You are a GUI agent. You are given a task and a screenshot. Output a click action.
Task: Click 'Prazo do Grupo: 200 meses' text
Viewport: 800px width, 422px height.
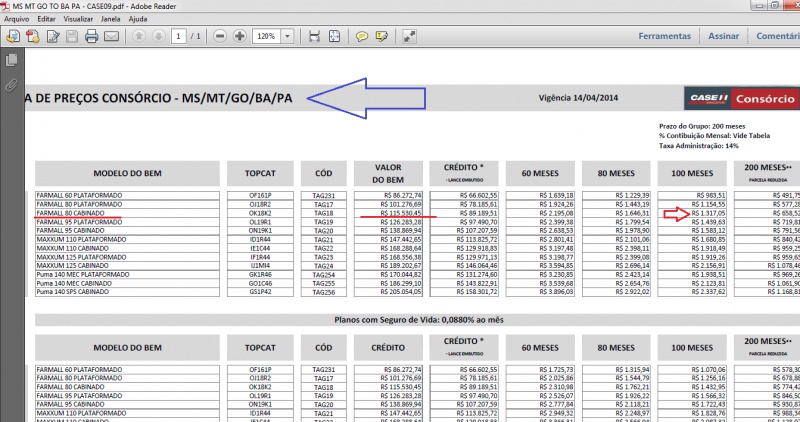tap(702, 126)
